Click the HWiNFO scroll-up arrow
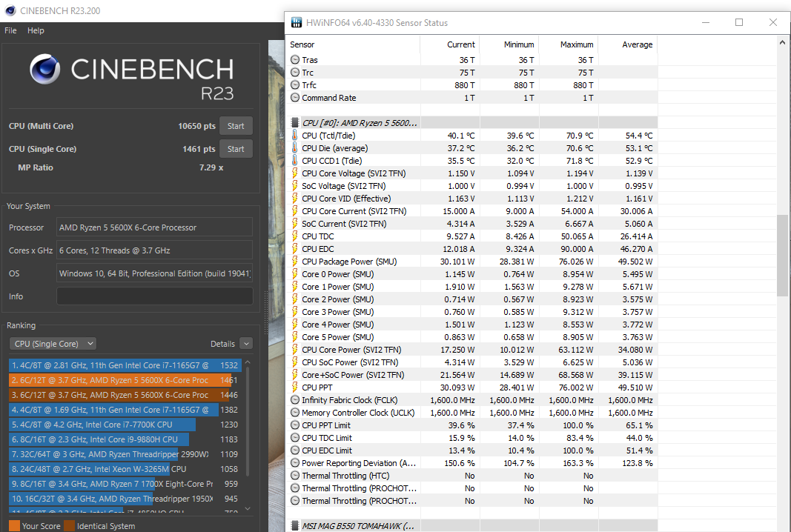Viewport: 791px width, 532px height. 782,43
